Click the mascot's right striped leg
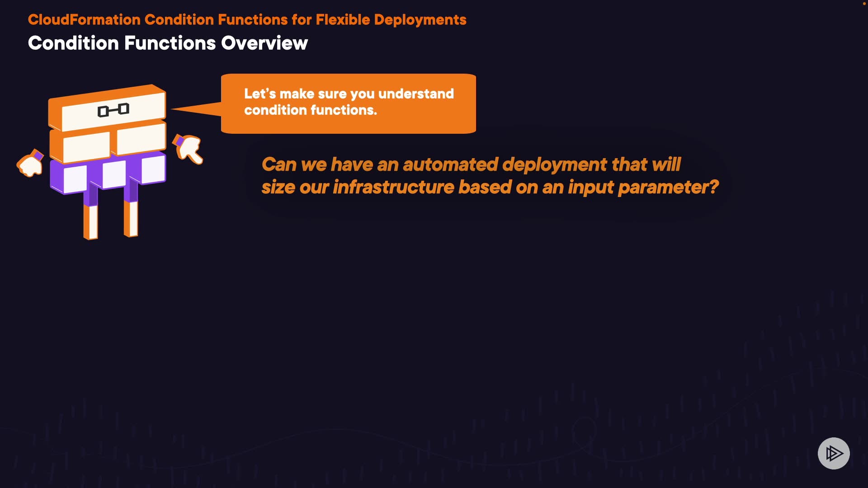Viewport: 868px width, 488px height. (131, 219)
